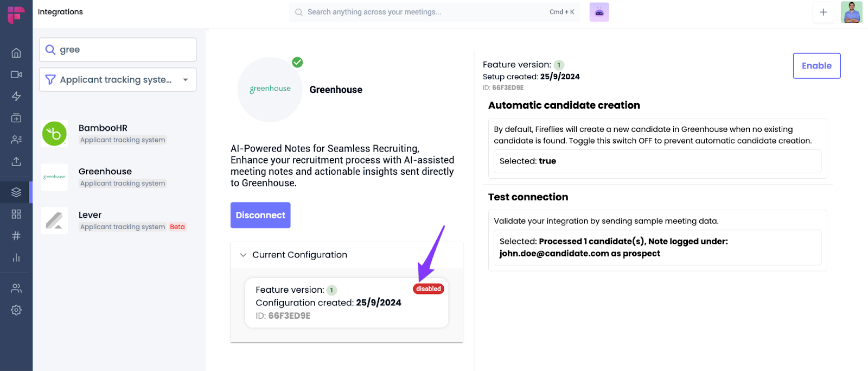The height and width of the screenshot is (371, 868).
Task: Click the hashtag icon in sidebar
Action: click(x=16, y=236)
